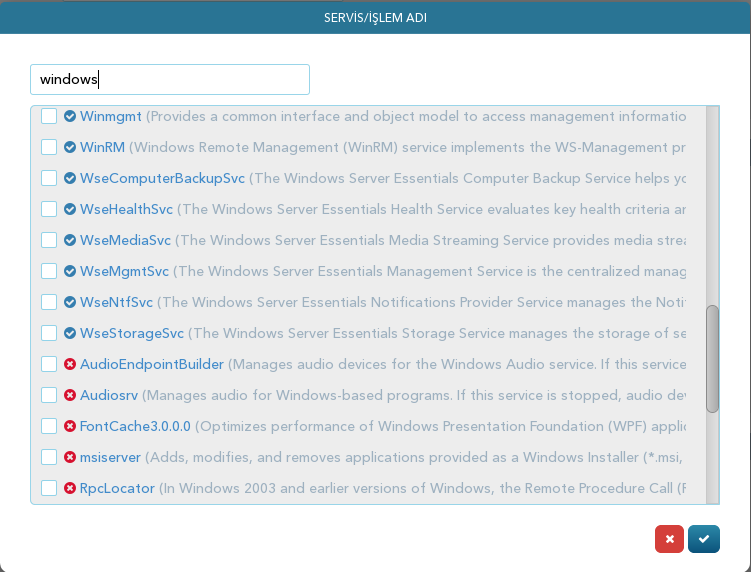Check the WseMediaSvc row checkbox
Screen dimensions: 751x572
coord(49,240)
